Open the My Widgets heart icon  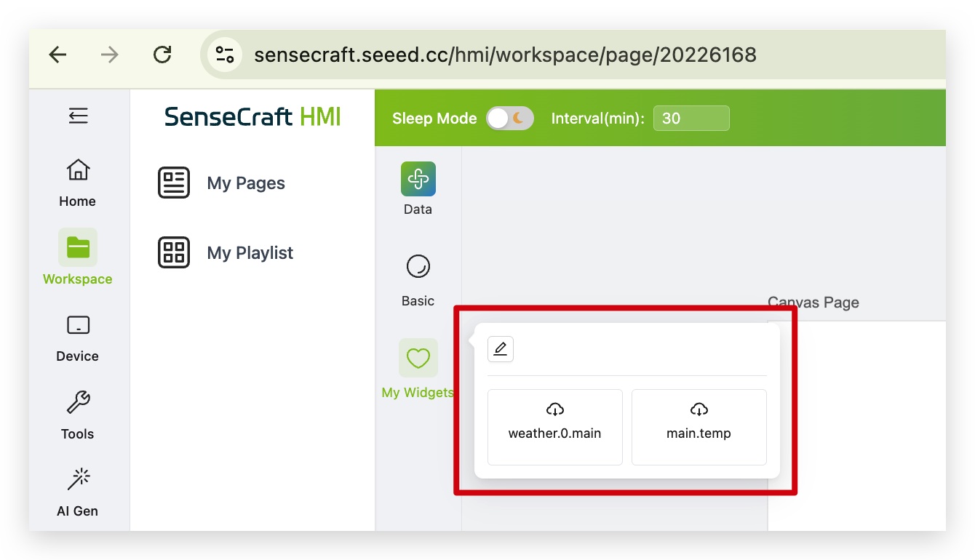[x=418, y=358]
